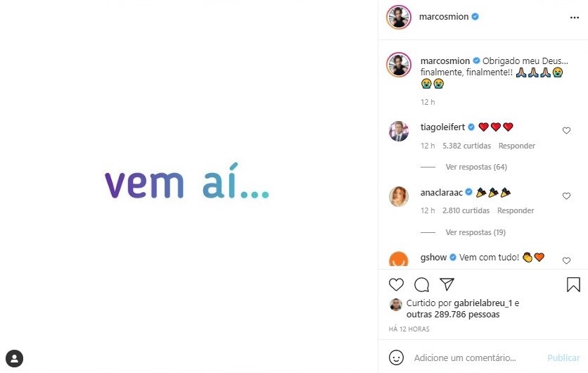
Task: Reply to anaclaraac's comment
Action: click(x=516, y=210)
